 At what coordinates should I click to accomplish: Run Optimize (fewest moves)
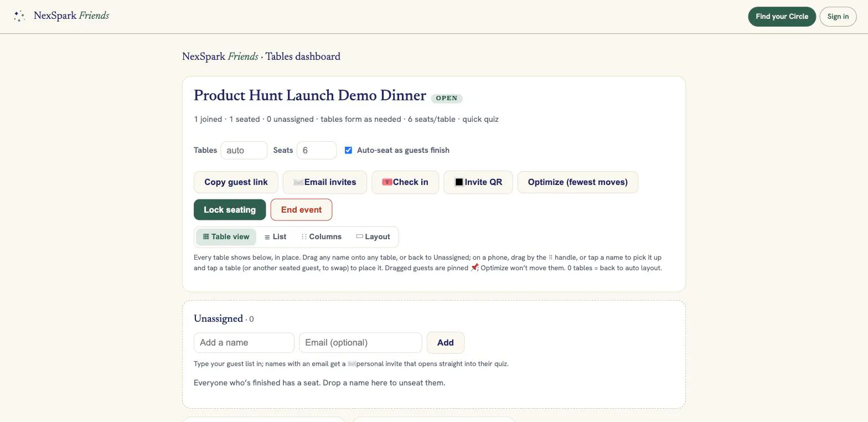[577, 182]
